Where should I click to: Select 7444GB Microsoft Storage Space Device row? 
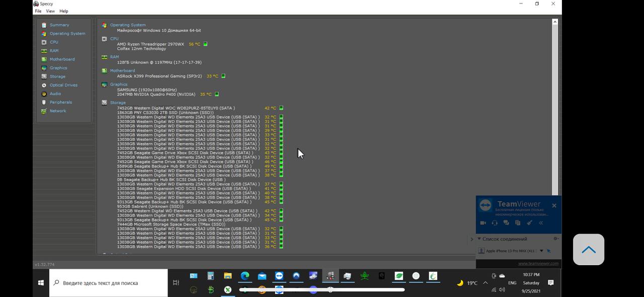(171, 224)
